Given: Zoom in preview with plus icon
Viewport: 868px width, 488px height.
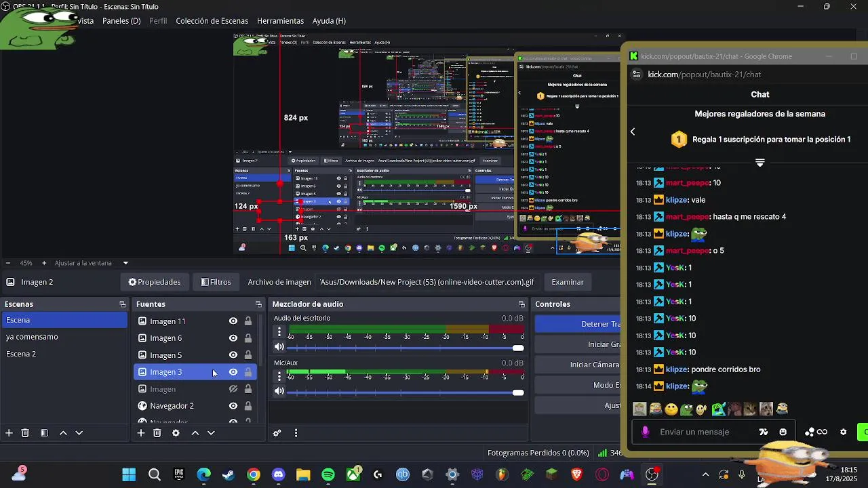Looking at the screenshot, I should [x=44, y=263].
